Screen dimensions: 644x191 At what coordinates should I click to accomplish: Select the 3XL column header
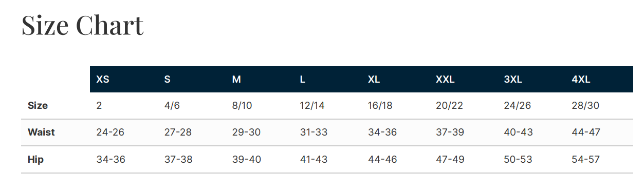tap(513, 80)
